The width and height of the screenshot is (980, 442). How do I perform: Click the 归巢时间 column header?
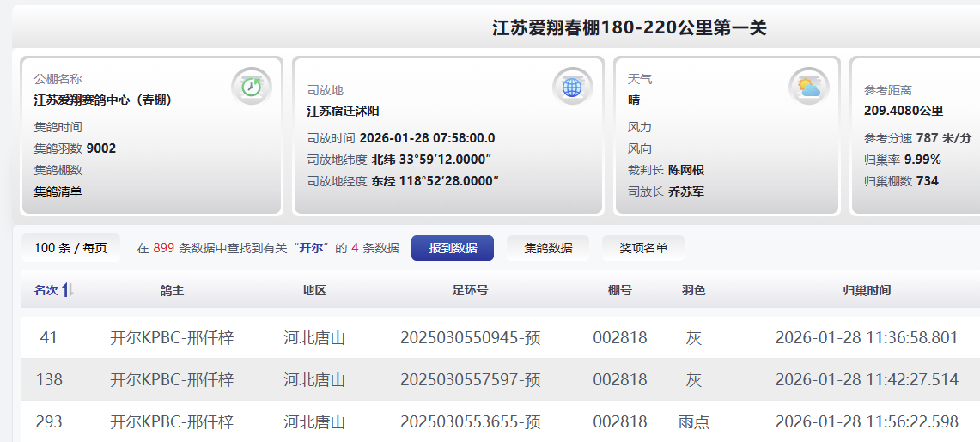pyautogui.click(x=867, y=291)
